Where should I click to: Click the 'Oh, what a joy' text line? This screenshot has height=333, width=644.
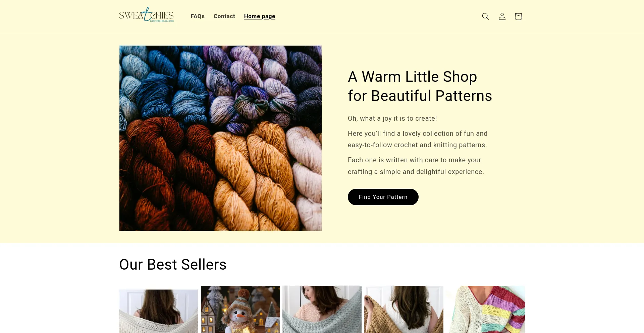(x=392, y=118)
